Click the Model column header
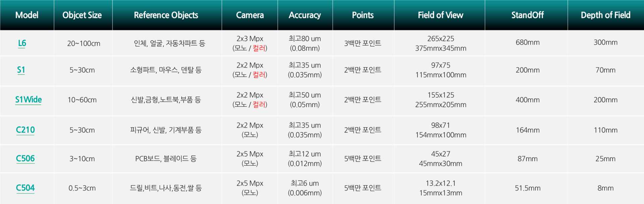Viewport: 644px width, 204px height. (x=27, y=15)
